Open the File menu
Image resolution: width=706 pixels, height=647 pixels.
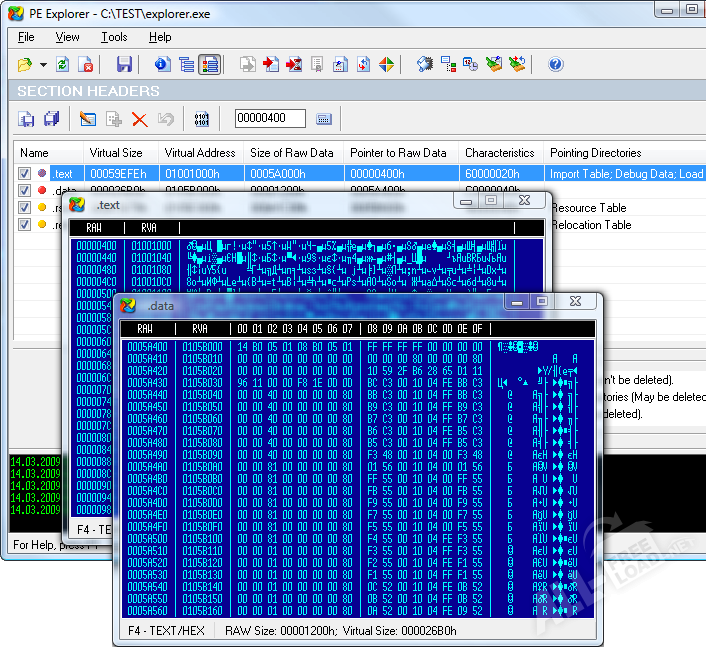tap(26, 37)
